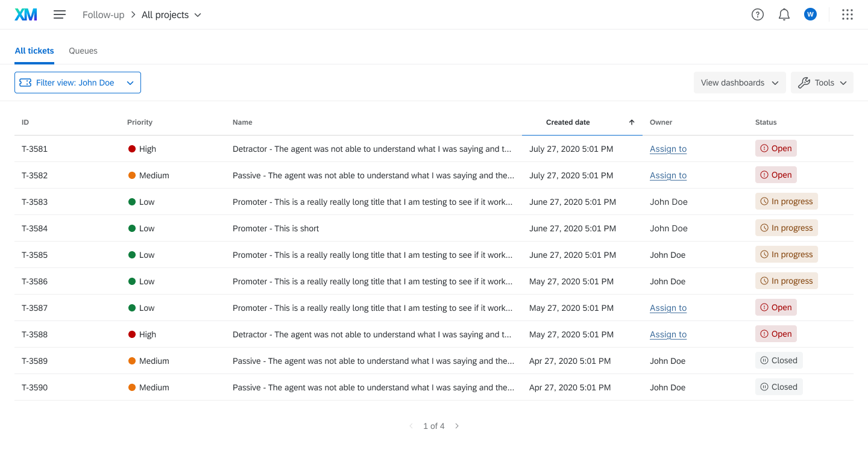Click the wrench icon in Tools

coord(804,83)
